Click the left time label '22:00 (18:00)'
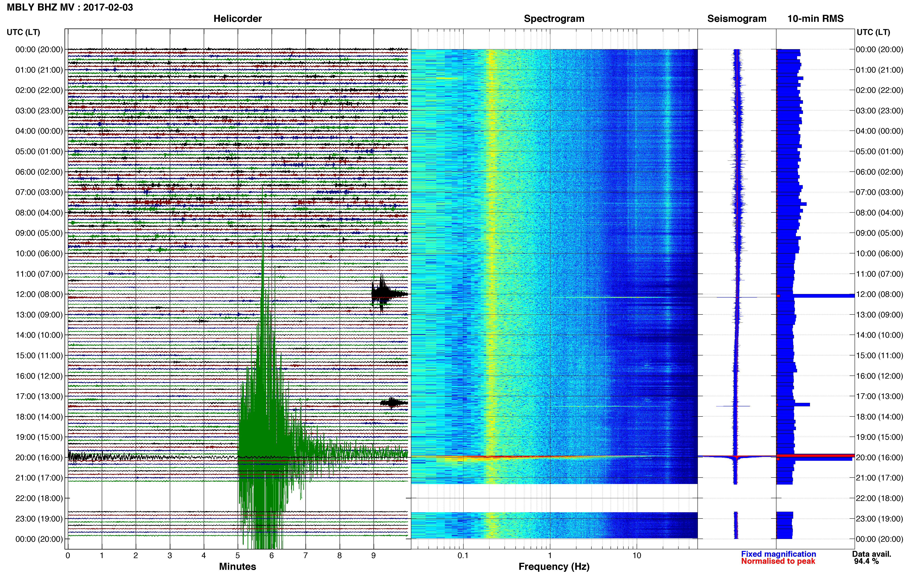This screenshot has width=924, height=578. point(39,498)
